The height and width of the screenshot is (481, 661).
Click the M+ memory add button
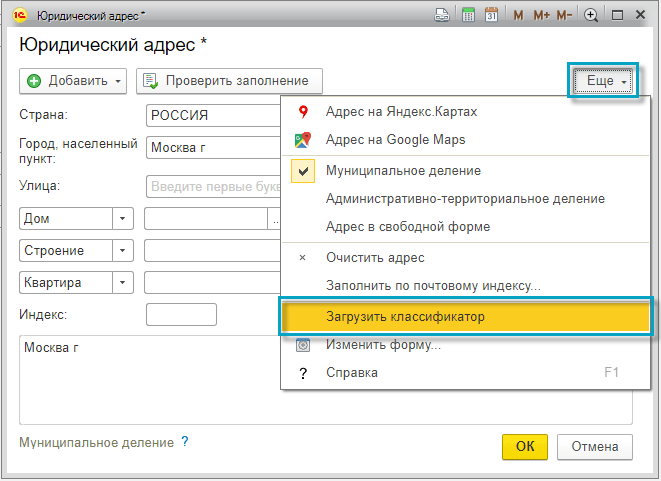[x=541, y=15]
